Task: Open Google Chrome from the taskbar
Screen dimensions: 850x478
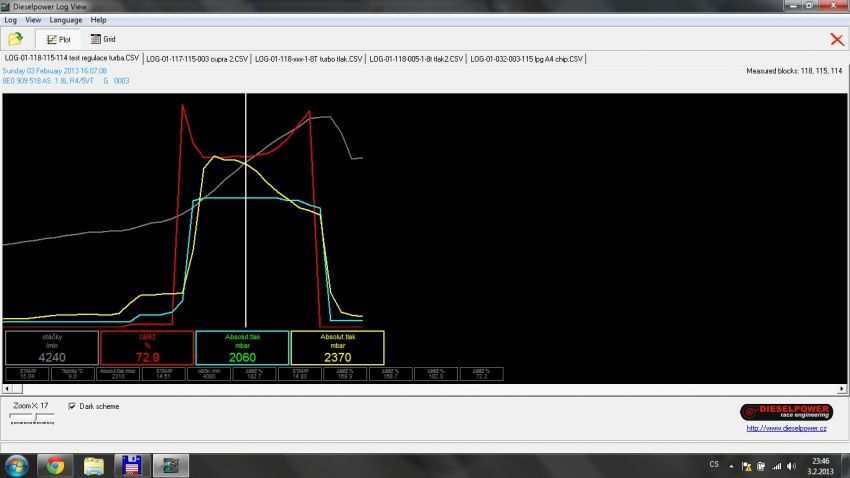Action: pyautogui.click(x=55, y=465)
